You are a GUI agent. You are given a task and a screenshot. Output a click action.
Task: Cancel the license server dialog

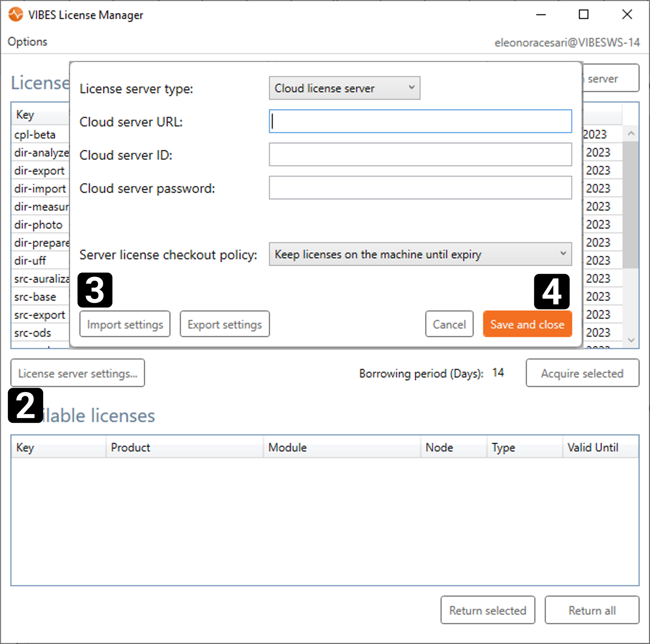(x=449, y=324)
